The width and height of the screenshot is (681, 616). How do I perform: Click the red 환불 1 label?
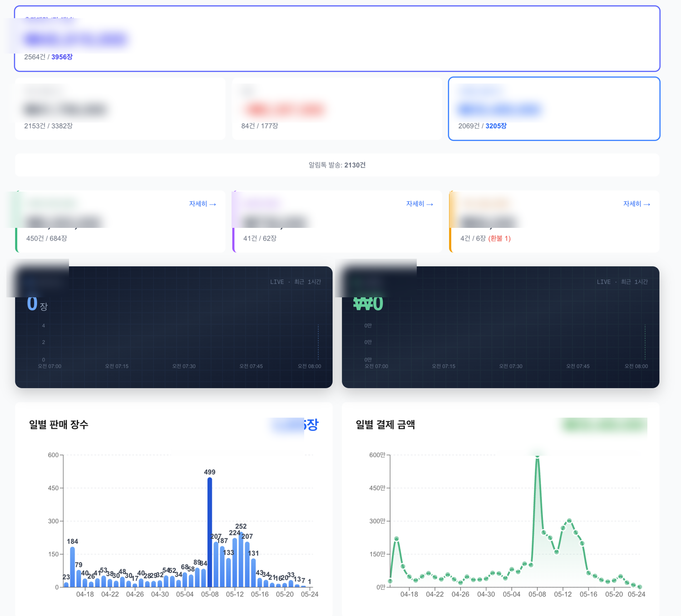(499, 238)
